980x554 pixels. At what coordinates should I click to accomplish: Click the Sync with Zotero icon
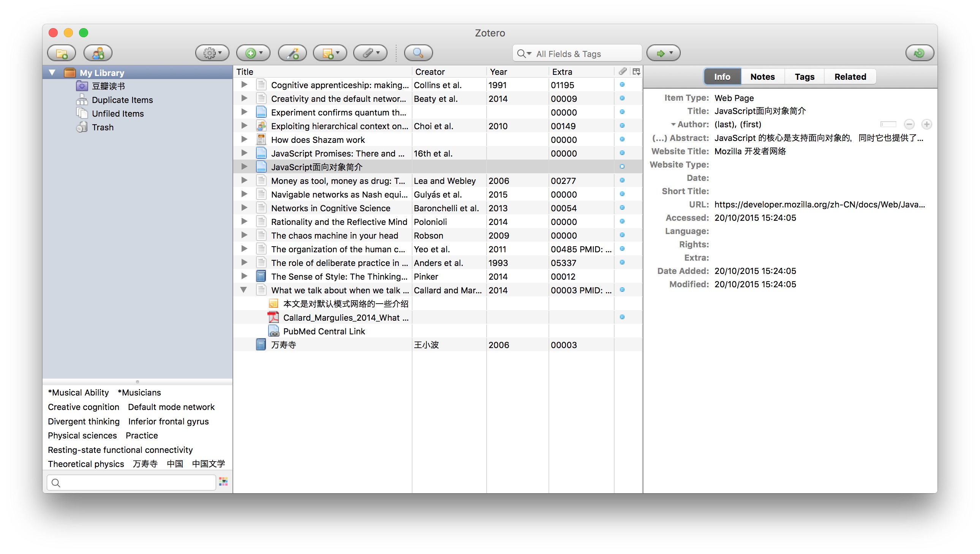[919, 54]
